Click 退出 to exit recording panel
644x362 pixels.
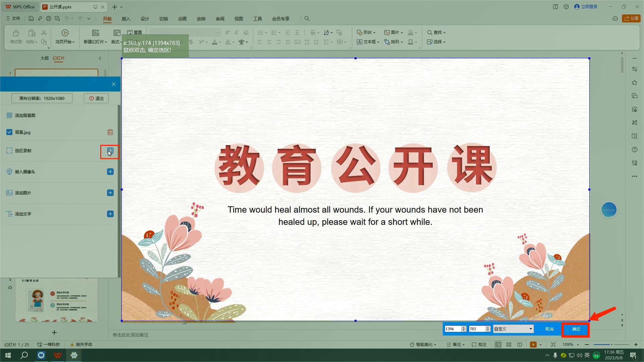click(96, 98)
